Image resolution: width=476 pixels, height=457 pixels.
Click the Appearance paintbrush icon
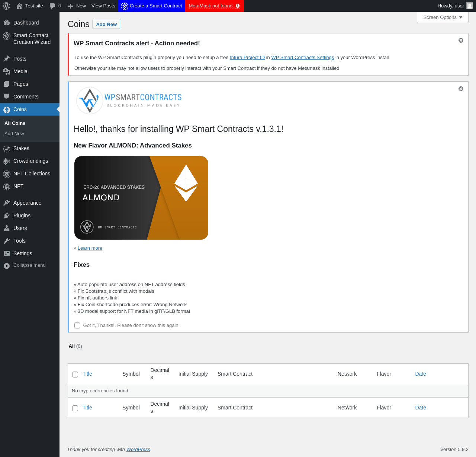tap(7, 203)
